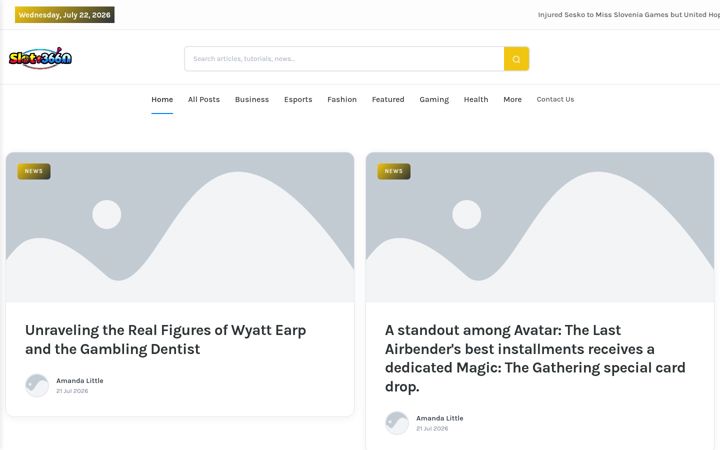Follow the Contact Us link
The height and width of the screenshot is (450, 720).
point(555,99)
